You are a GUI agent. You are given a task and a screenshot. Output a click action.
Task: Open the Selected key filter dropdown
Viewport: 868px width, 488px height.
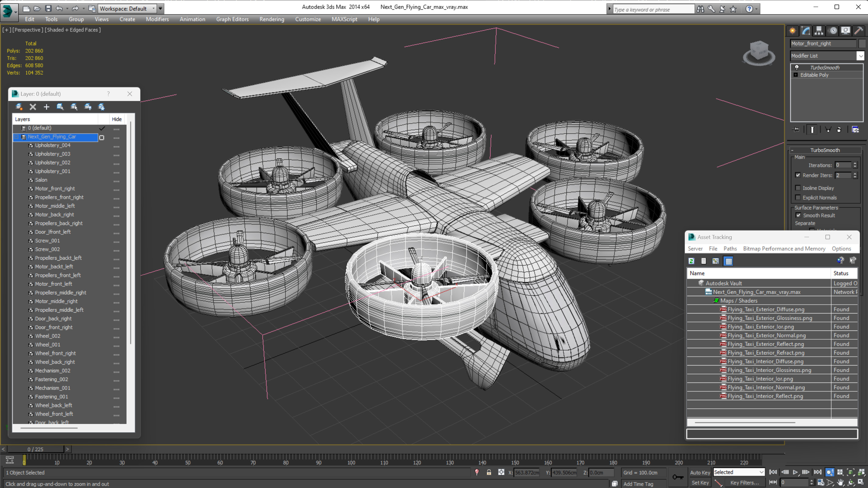tap(739, 472)
